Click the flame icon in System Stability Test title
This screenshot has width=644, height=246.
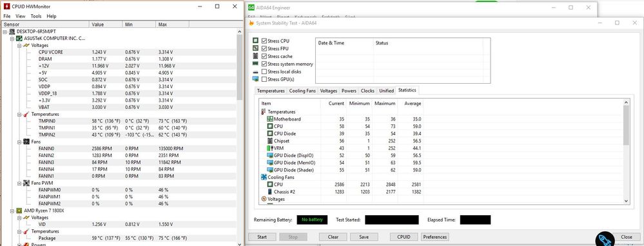(x=251, y=23)
